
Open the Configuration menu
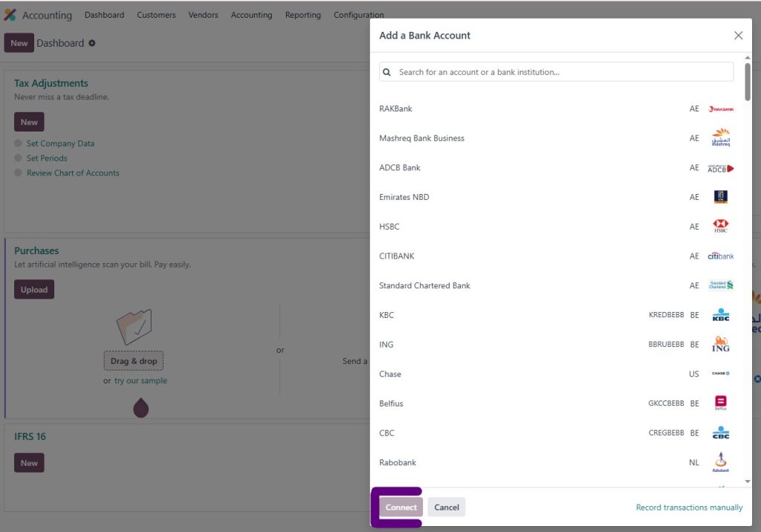pyautogui.click(x=359, y=15)
